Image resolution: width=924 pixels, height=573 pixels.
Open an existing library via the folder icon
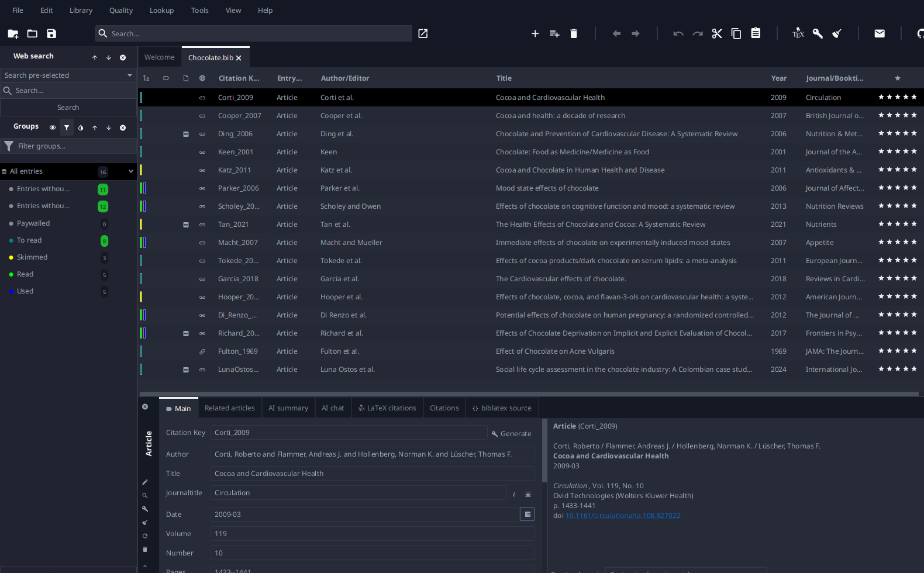click(32, 34)
